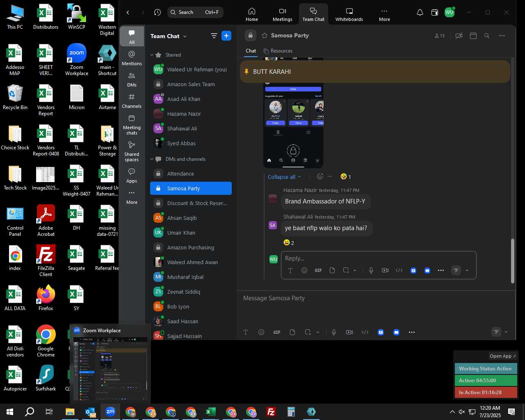Screen dimensions: 525x420
Task: Click Collapse all replies
Action: (284, 177)
